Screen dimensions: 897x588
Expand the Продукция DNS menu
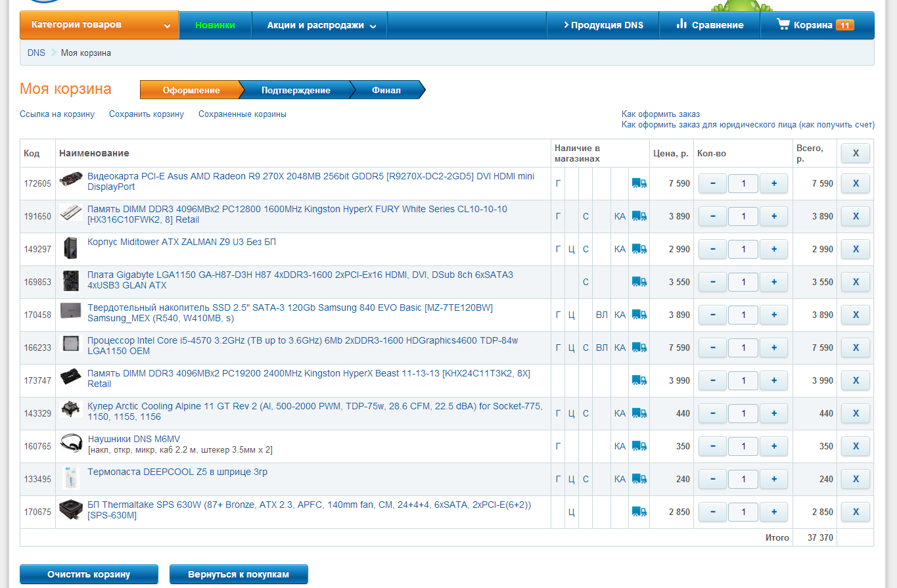603,25
